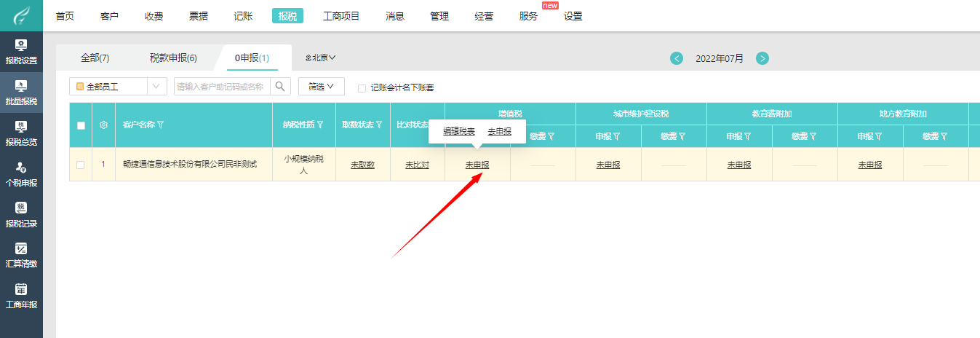Expand the 全部员工 dropdown
The height and width of the screenshot is (338, 980).
pos(157,87)
